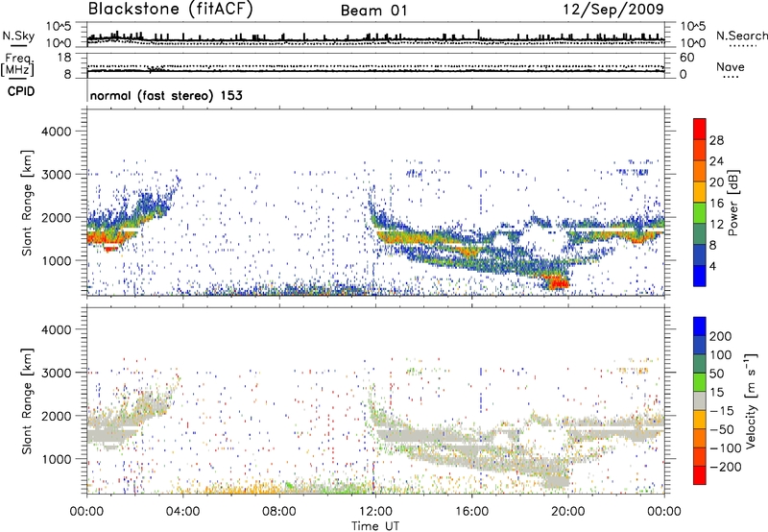768x532 pixels.
Task: Click the frequency trace in the Freq. panel
Action: pos(375,71)
